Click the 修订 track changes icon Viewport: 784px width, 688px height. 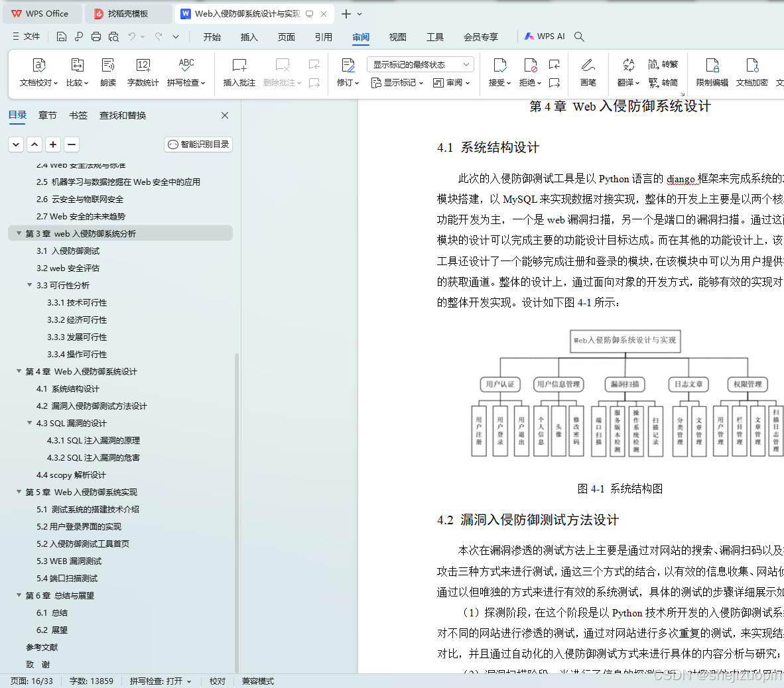coord(348,65)
